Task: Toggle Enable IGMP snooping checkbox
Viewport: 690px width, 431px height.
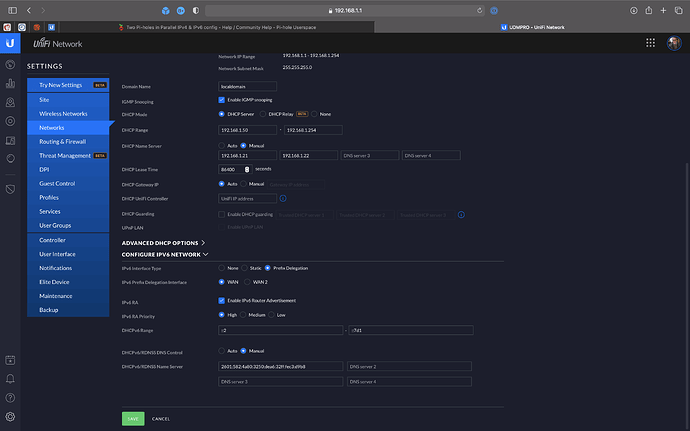Action: pos(221,100)
